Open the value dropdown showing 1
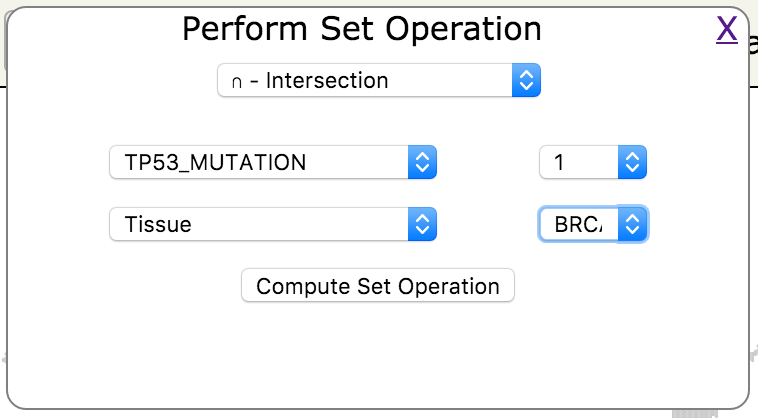Screen dimensions: 758x418 click(592, 162)
